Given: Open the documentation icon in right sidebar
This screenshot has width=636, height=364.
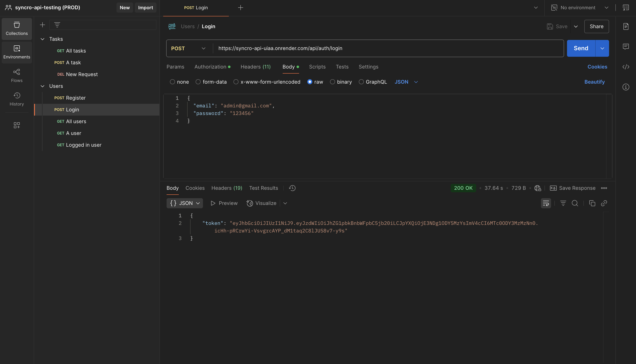Looking at the screenshot, I should (626, 26).
